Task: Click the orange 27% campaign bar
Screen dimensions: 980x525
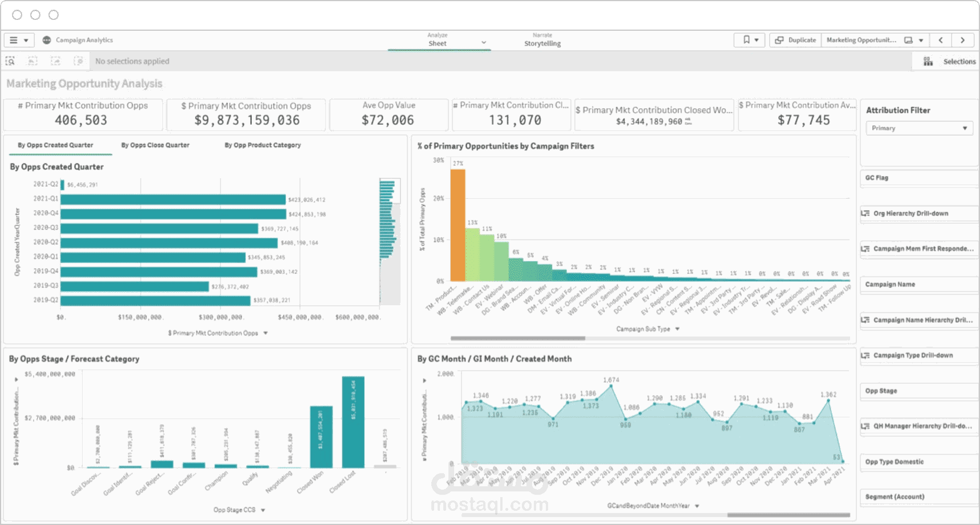Action: pos(458,225)
